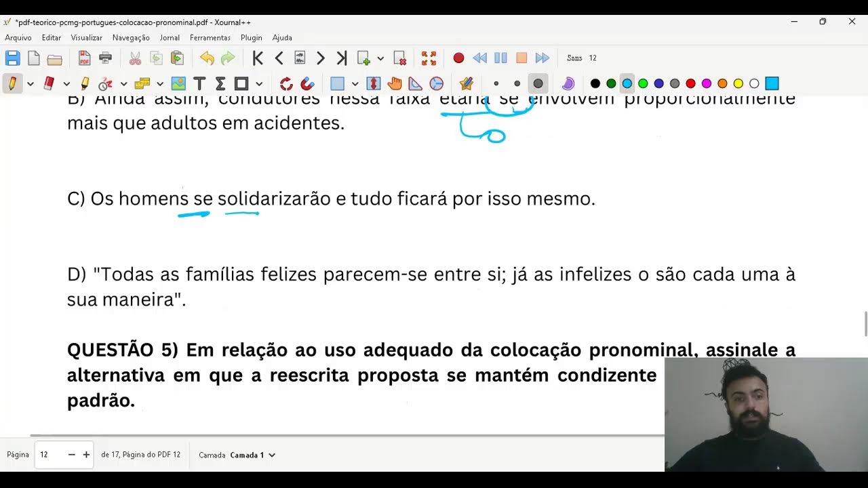
Task: Open the dropdown beside the yellow ruler icon
Action: pyautogui.click(x=159, y=84)
